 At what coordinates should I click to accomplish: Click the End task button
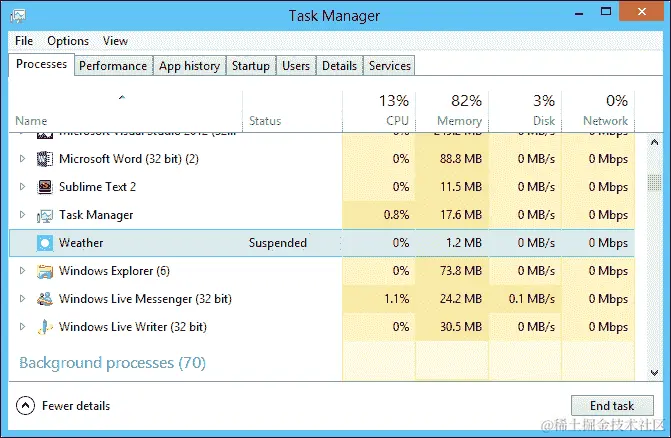coord(612,405)
